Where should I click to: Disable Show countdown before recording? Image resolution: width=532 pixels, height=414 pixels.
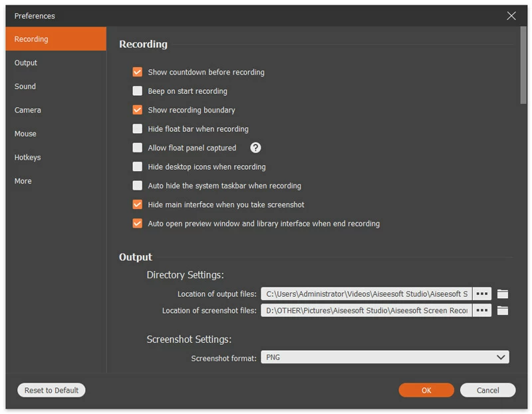click(x=137, y=72)
